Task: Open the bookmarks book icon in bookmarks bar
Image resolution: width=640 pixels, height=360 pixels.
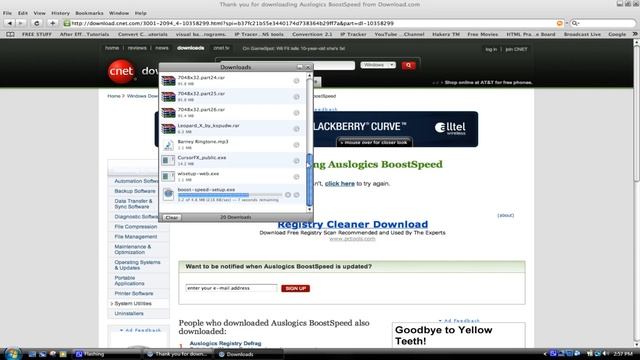Action: point(10,34)
